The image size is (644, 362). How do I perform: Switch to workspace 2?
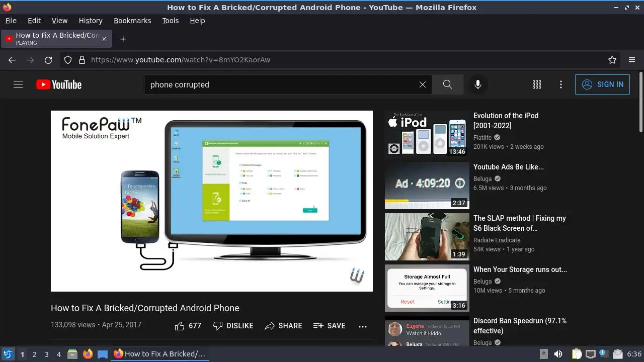tap(34, 354)
